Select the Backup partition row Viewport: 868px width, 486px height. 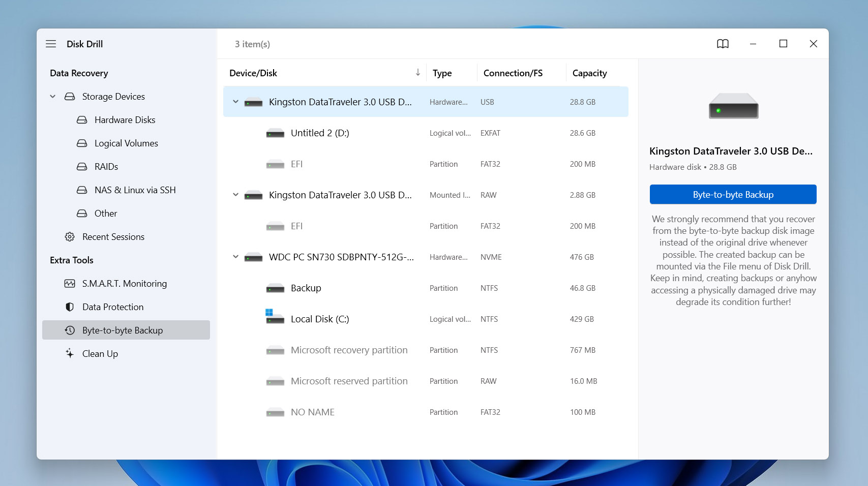tap(426, 288)
